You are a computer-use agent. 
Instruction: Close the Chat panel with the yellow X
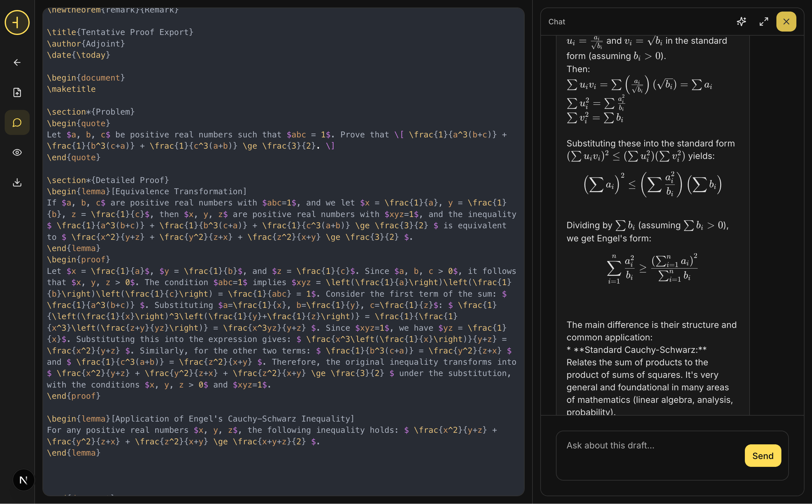tap(786, 21)
